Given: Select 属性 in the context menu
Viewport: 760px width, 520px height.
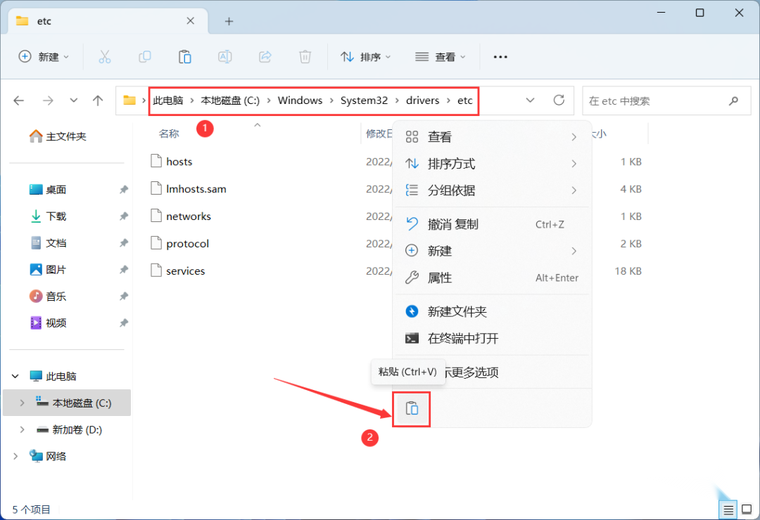Looking at the screenshot, I should (440, 278).
